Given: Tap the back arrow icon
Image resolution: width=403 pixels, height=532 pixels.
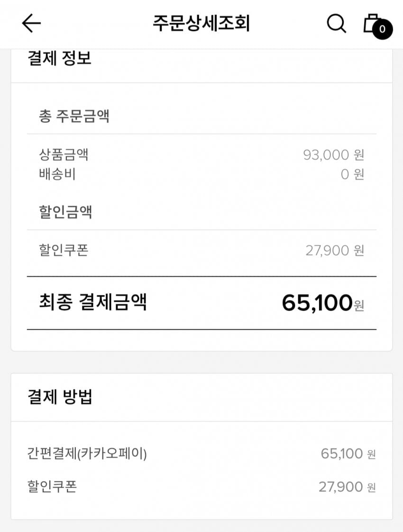Looking at the screenshot, I should [x=32, y=23].
